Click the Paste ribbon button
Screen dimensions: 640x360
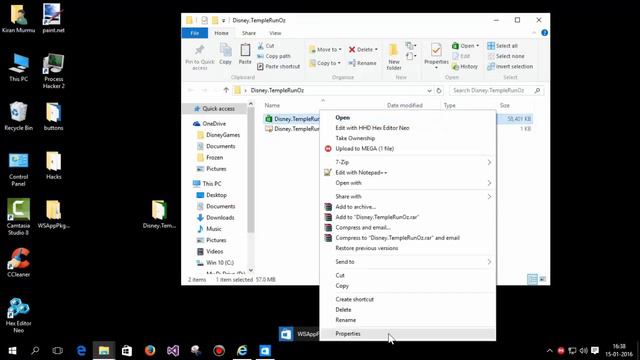tap(245, 54)
